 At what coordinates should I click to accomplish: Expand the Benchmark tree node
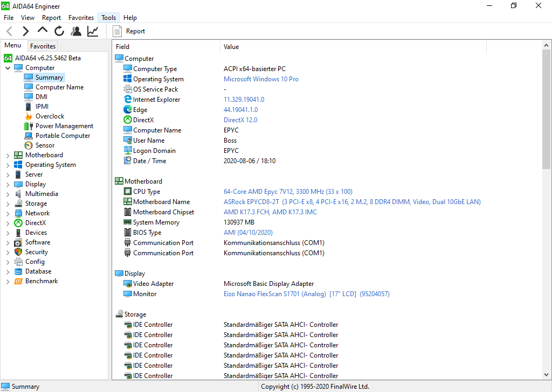click(8, 281)
